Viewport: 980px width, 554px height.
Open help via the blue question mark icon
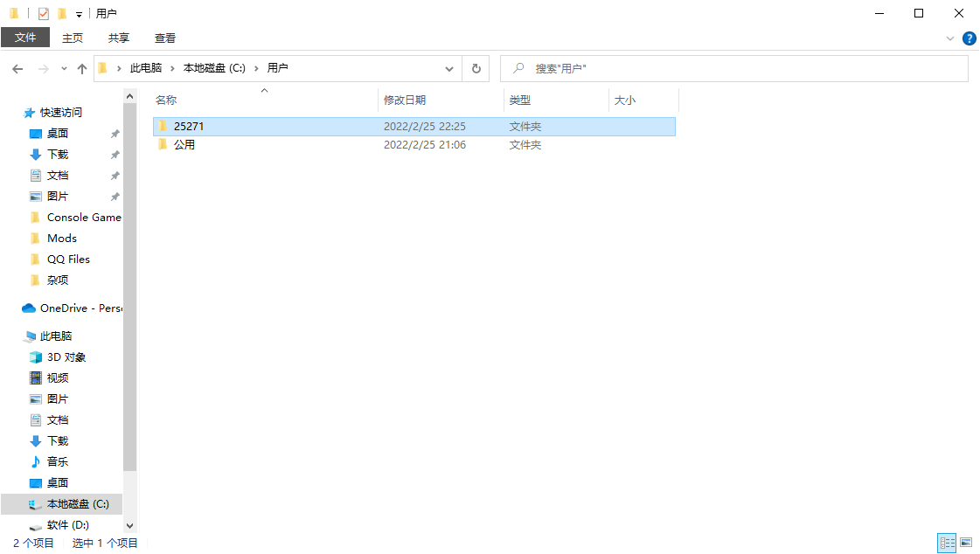click(x=970, y=38)
